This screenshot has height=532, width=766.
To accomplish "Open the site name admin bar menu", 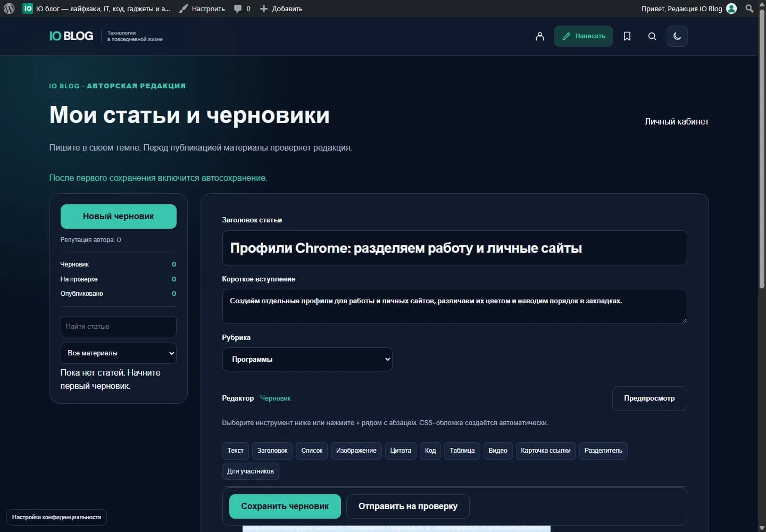I will [97, 9].
